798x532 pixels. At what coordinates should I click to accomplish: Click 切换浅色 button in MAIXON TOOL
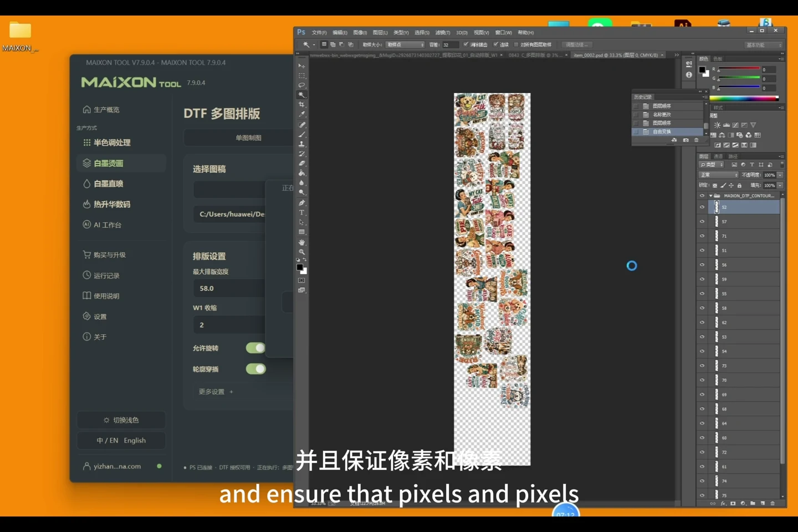(121, 420)
